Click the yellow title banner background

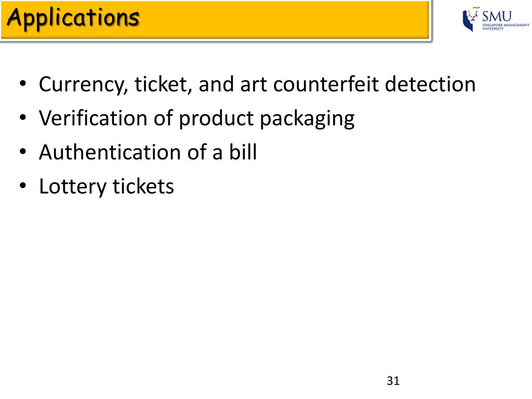216,20
